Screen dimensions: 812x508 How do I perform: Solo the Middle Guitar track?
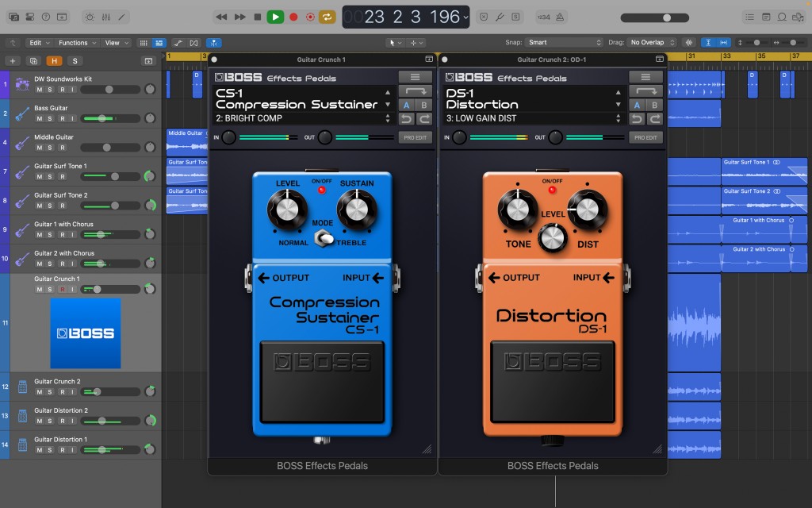click(50, 148)
